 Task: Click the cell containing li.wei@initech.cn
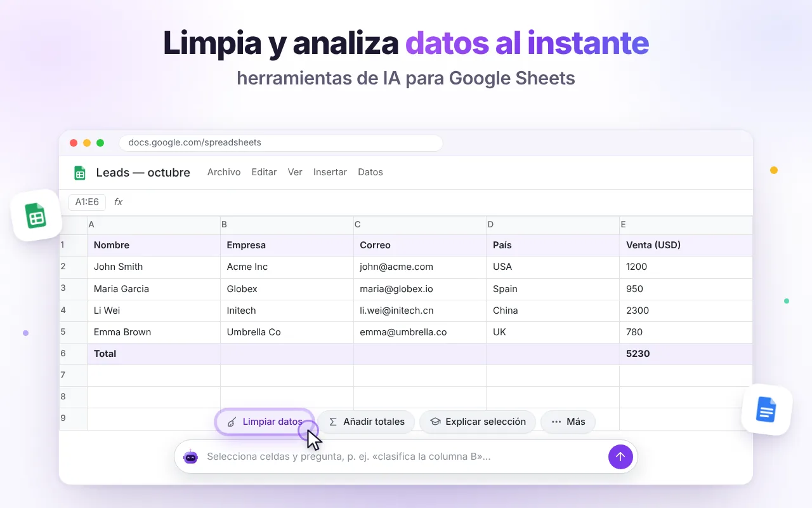point(420,311)
